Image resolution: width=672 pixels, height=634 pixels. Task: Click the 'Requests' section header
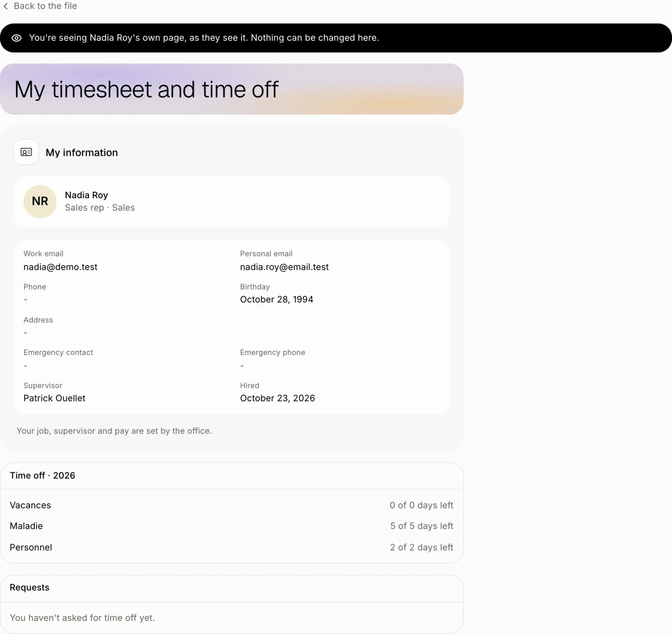pyautogui.click(x=29, y=588)
